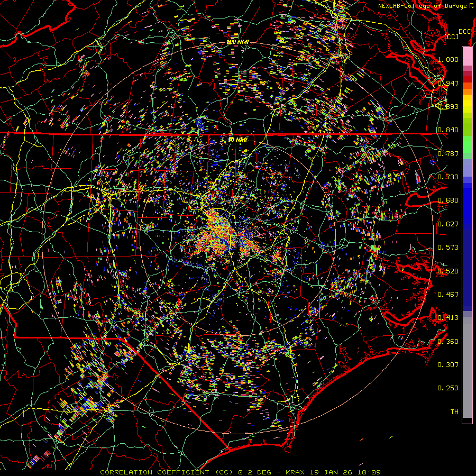Click the 19 JAN 26 10:09 timestamp

[345, 472]
